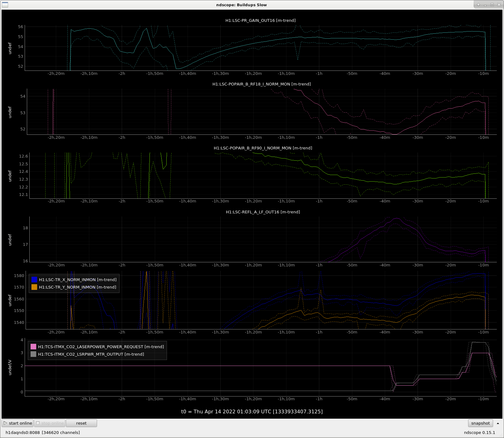504x438 pixels.
Task: Click the start online button
Action: click(x=18, y=423)
